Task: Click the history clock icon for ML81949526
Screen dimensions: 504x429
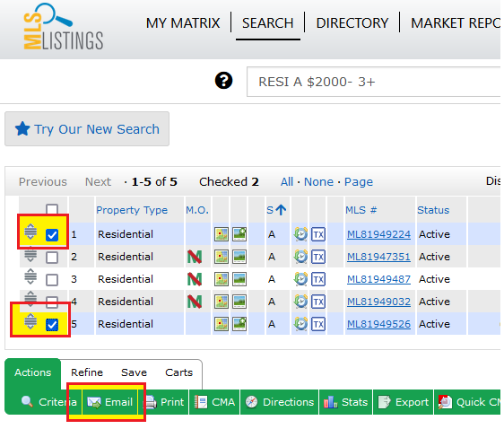Action: tap(300, 324)
